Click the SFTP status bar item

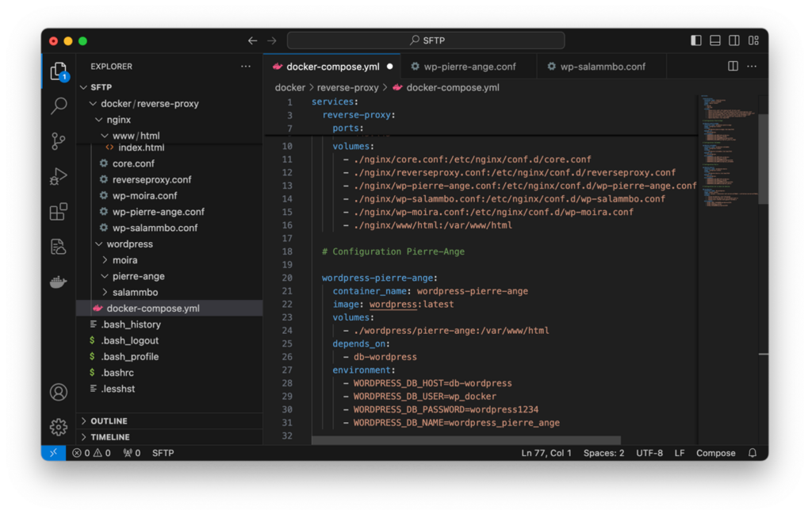point(163,453)
